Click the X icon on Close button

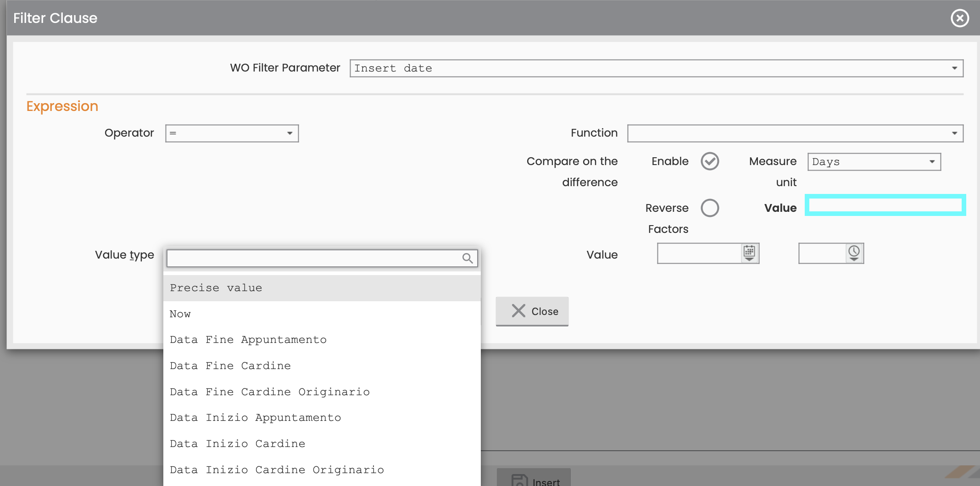click(x=518, y=311)
